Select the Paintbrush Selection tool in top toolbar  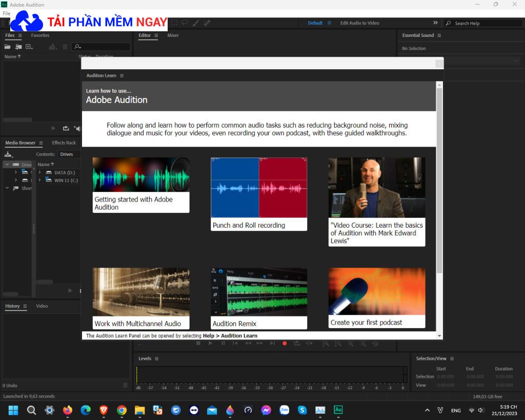pyautogui.click(x=196, y=23)
